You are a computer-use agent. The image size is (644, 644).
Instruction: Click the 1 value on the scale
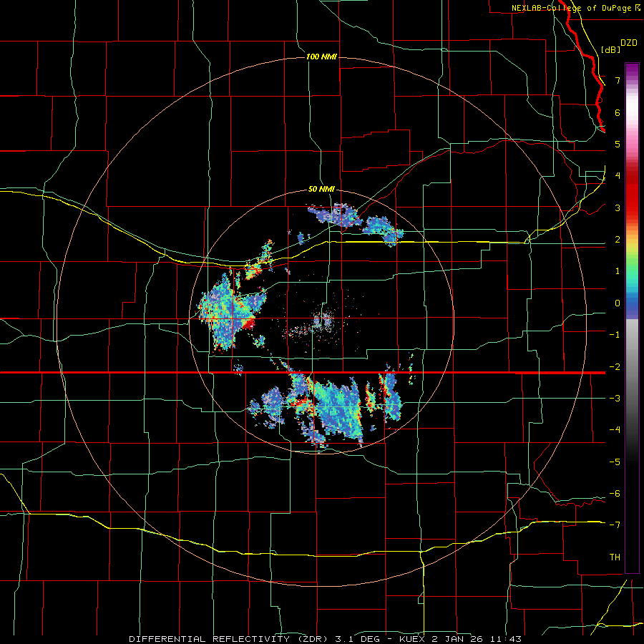coord(618,271)
